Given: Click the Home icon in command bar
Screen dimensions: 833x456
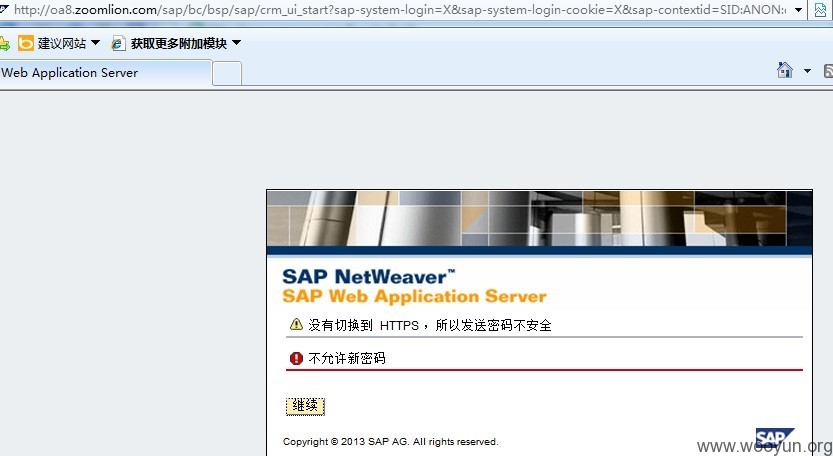Looking at the screenshot, I should (x=785, y=70).
